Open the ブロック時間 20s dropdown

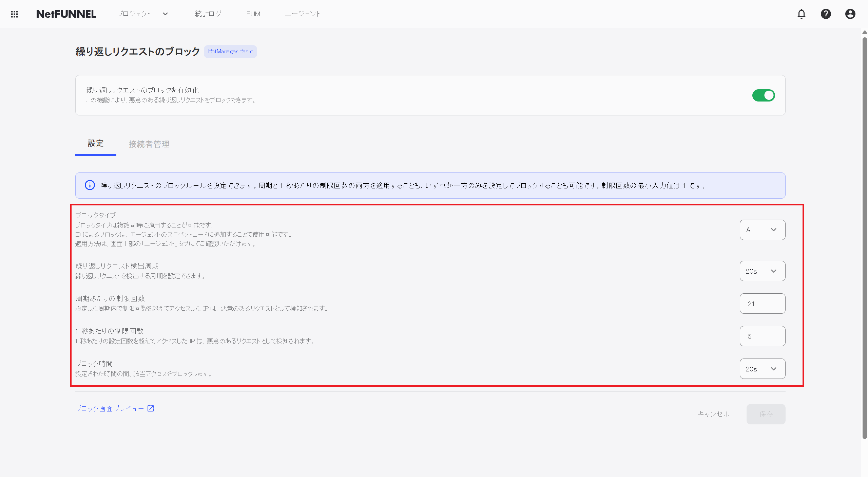tap(762, 369)
